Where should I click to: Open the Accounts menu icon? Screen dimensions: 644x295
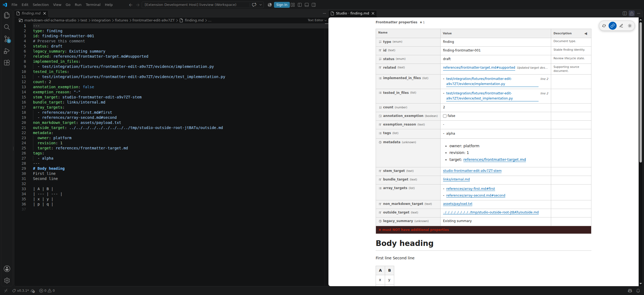point(7,269)
